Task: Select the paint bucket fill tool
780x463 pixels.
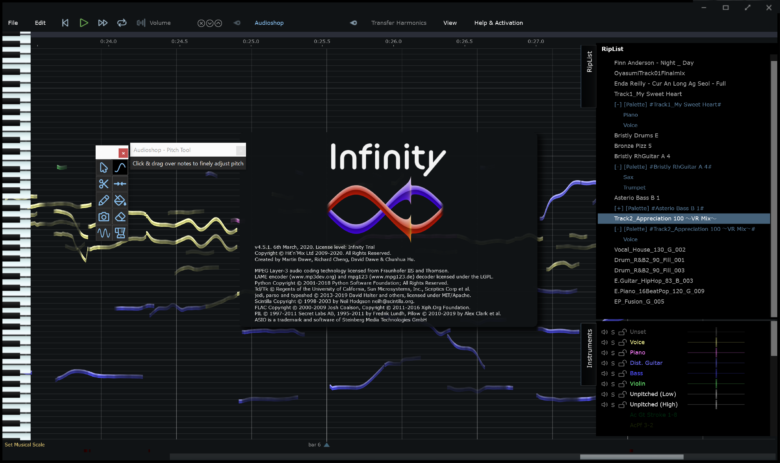Action: (x=120, y=200)
